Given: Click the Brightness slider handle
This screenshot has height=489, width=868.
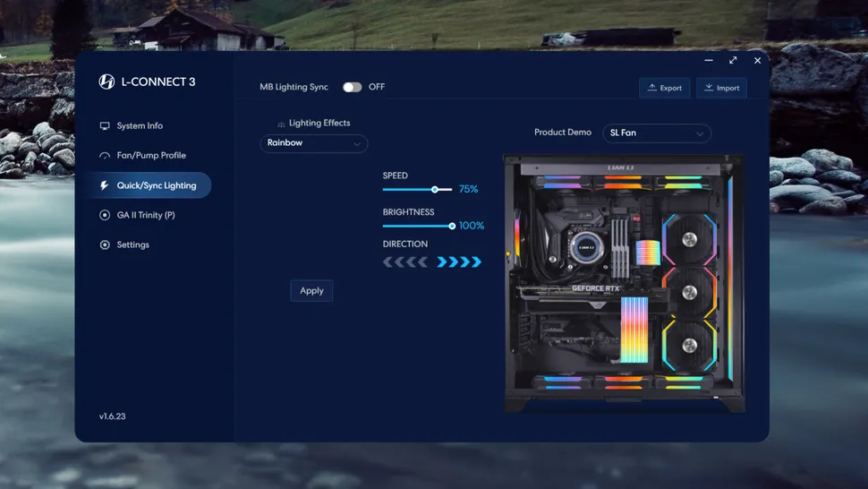Looking at the screenshot, I should point(452,226).
